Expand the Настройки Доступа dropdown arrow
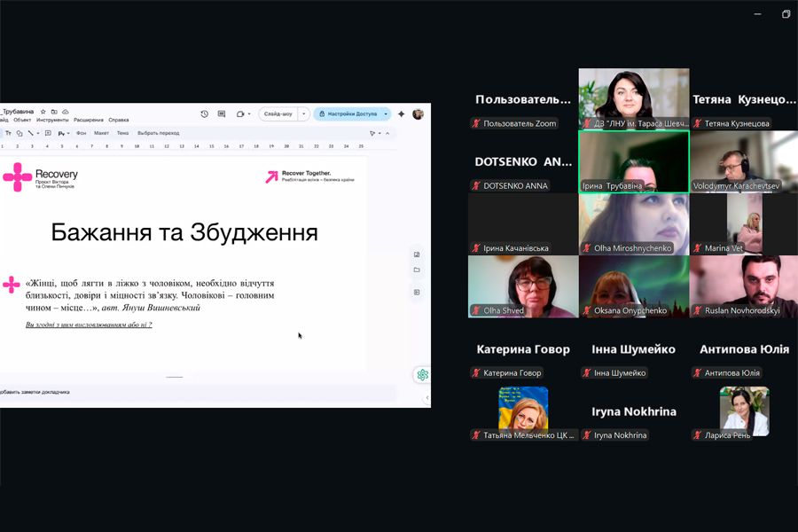This screenshot has width=798, height=532. 386,114
